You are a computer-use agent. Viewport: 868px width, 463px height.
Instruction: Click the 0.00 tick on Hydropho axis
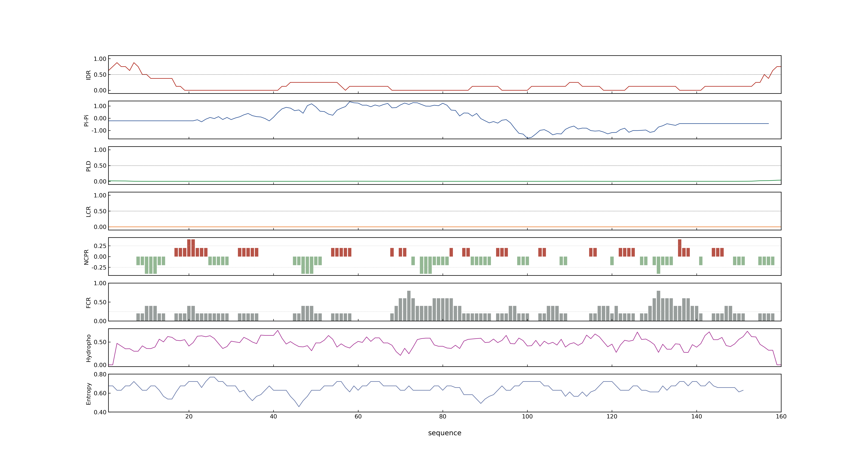click(100, 365)
